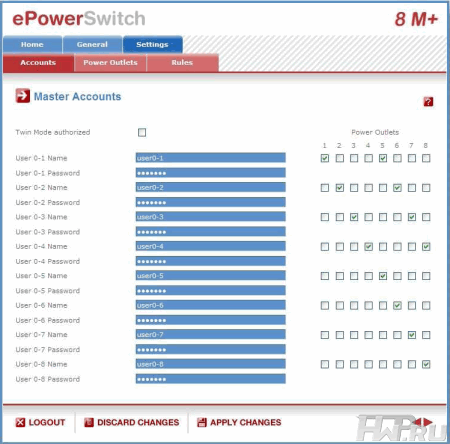Focus the User 0-5 Name field

tap(211, 276)
